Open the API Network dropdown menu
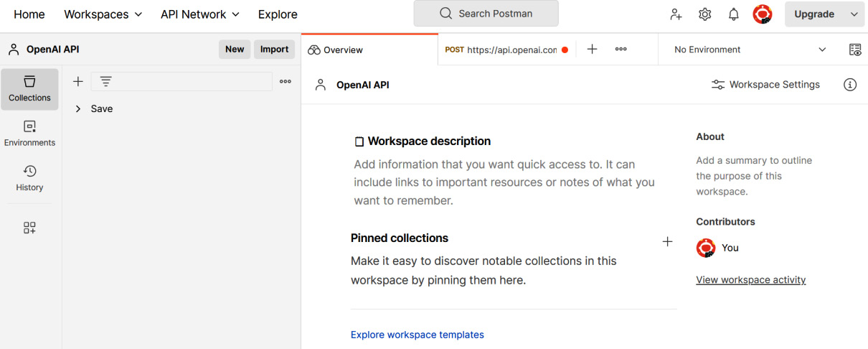This screenshot has width=868, height=349. (x=200, y=14)
